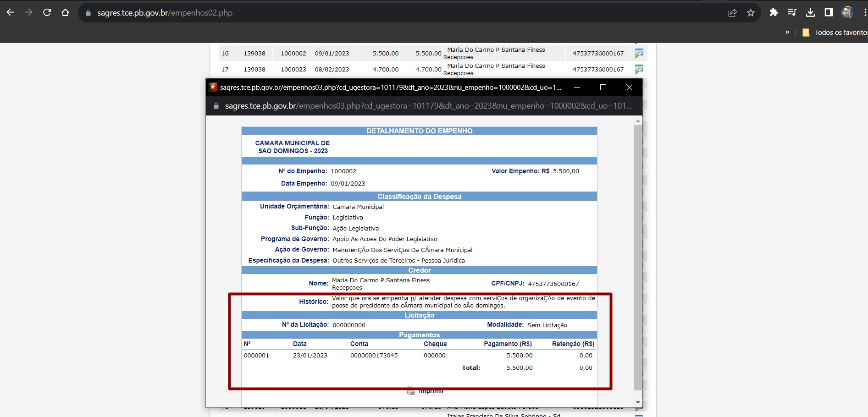Open details icon for empenho 1000023 row
868x417 pixels.
(x=639, y=69)
